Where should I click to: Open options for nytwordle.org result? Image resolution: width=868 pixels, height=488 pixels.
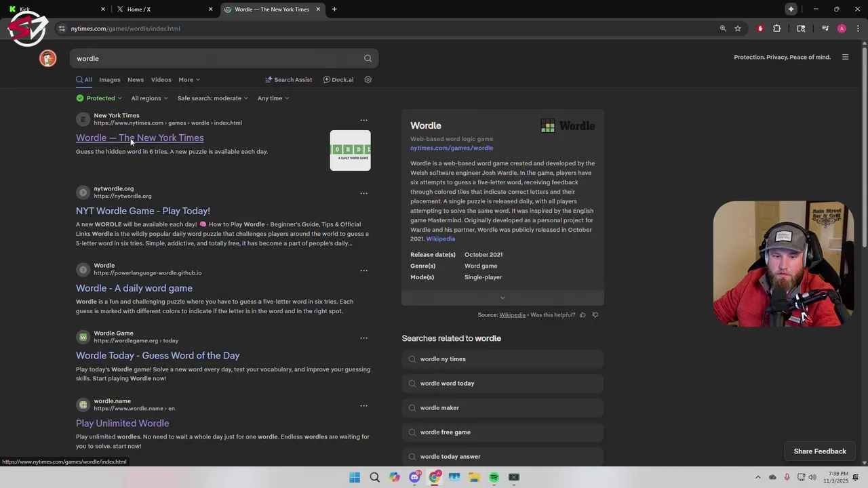click(363, 193)
